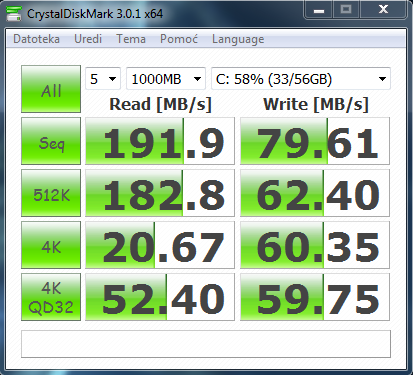The height and width of the screenshot is (375, 413).
Task: Start all benchmarks with the All button
Action: tap(51, 89)
